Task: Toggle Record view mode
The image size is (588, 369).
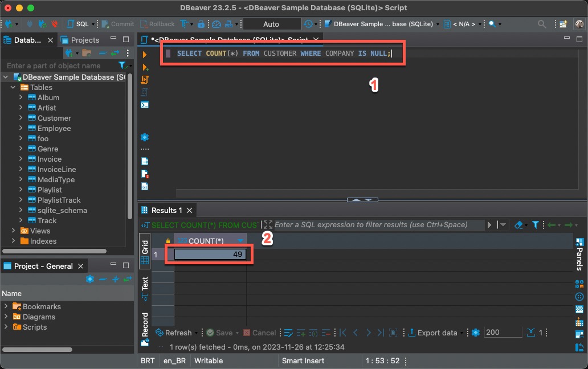Action: click(145, 329)
